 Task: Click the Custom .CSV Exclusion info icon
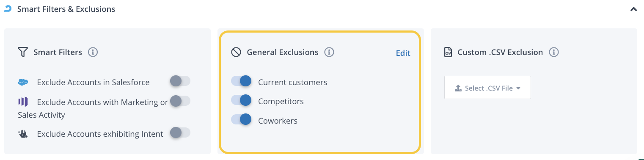point(554,52)
